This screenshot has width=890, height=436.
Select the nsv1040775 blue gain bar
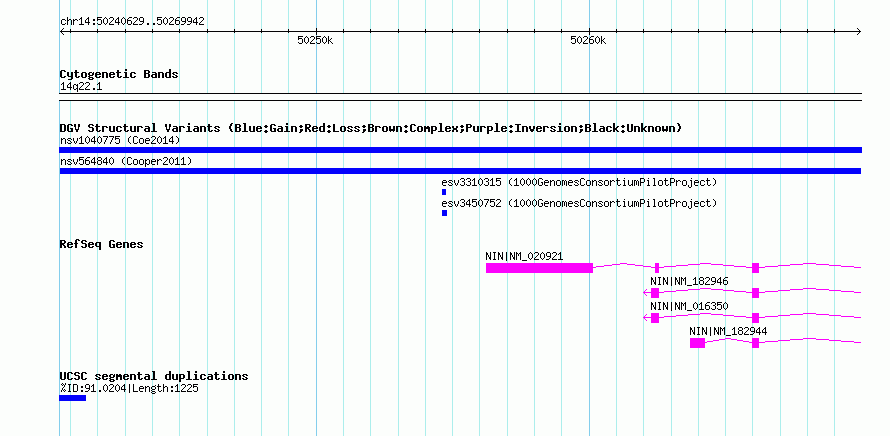pos(460,150)
